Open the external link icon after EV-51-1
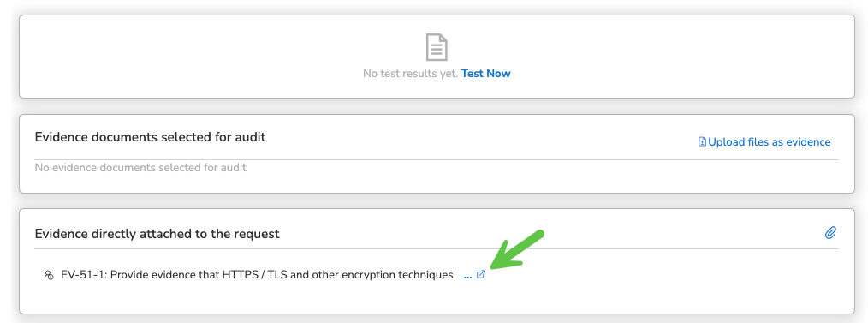 tap(480, 274)
